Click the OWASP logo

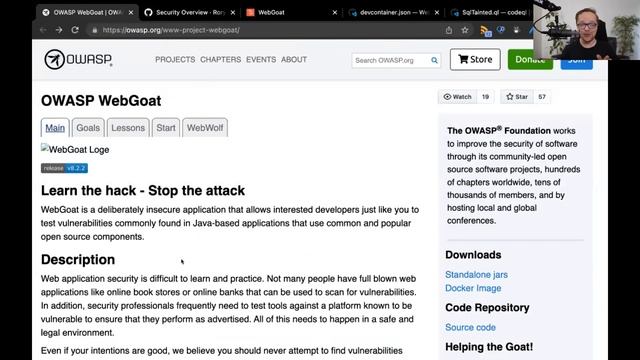point(78,60)
